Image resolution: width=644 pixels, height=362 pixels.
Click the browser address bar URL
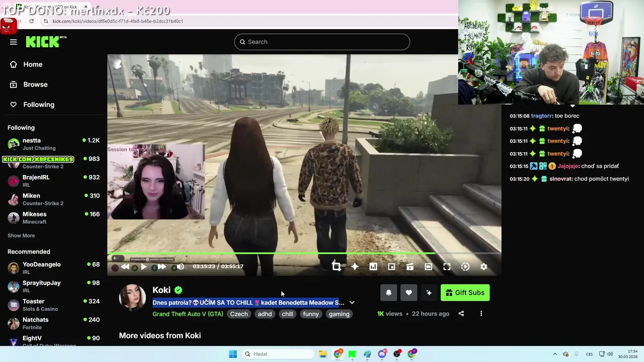(x=118, y=21)
